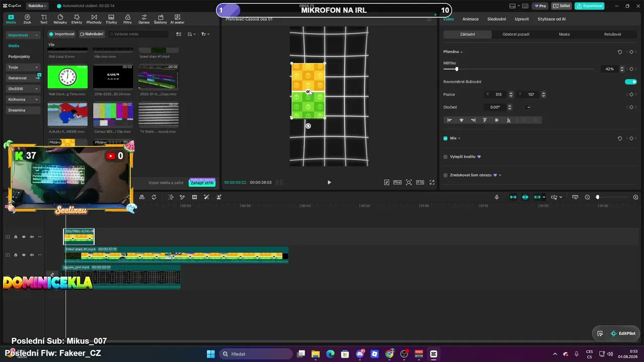Click the Importovat media button

pyautogui.click(x=62, y=34)
